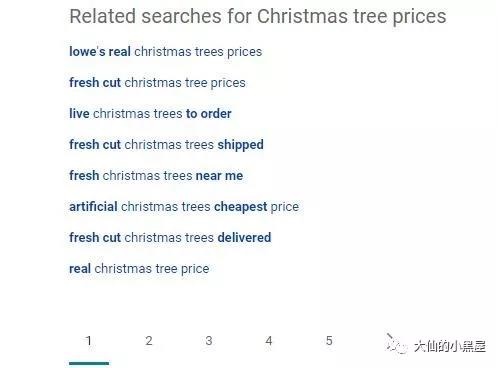The image size is (498, 368).
Task: Open "real christmas tree price" related search
Action: point(139,269)
